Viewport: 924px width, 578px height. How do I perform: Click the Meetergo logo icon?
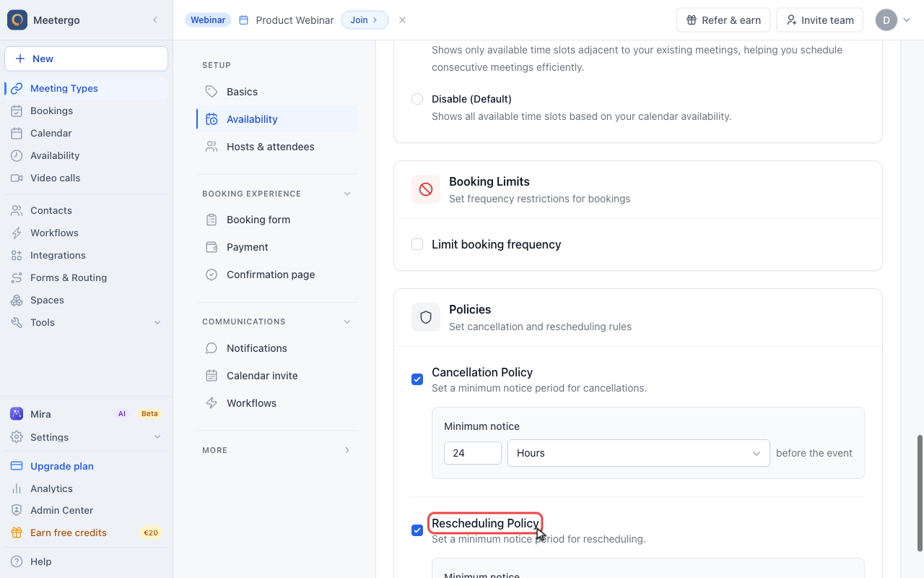point(17,20)
